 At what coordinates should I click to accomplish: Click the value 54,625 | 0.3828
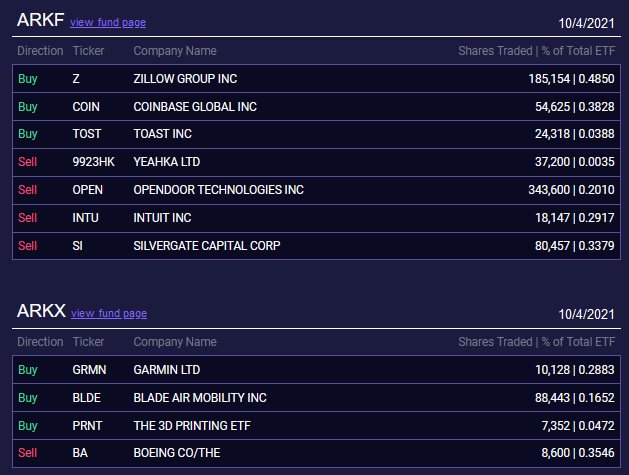point(574,107)
